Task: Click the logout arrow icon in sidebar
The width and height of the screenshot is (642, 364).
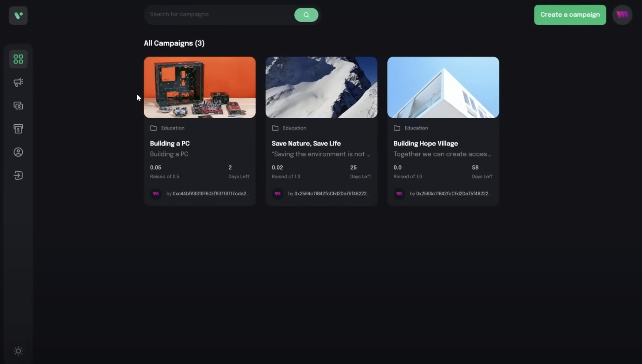Action: pos(18,175)
